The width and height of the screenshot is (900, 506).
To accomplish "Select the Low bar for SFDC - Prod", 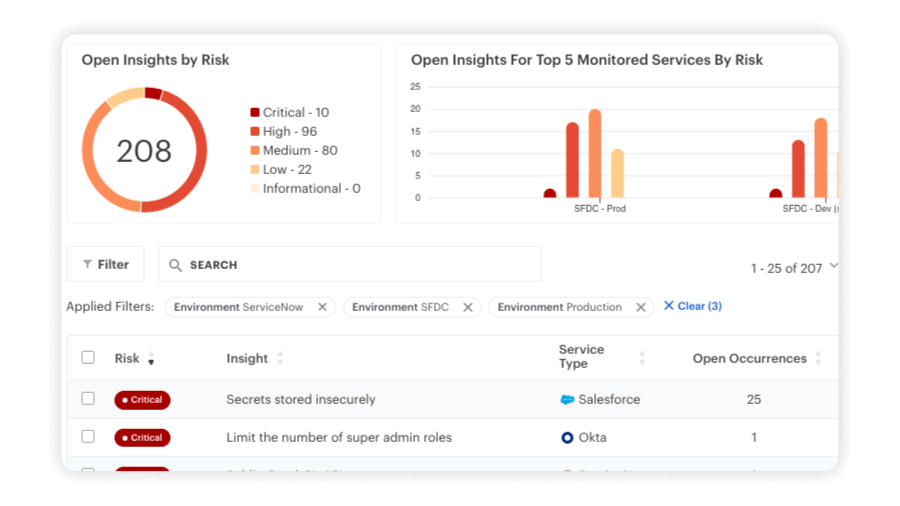I will (617, 173).
